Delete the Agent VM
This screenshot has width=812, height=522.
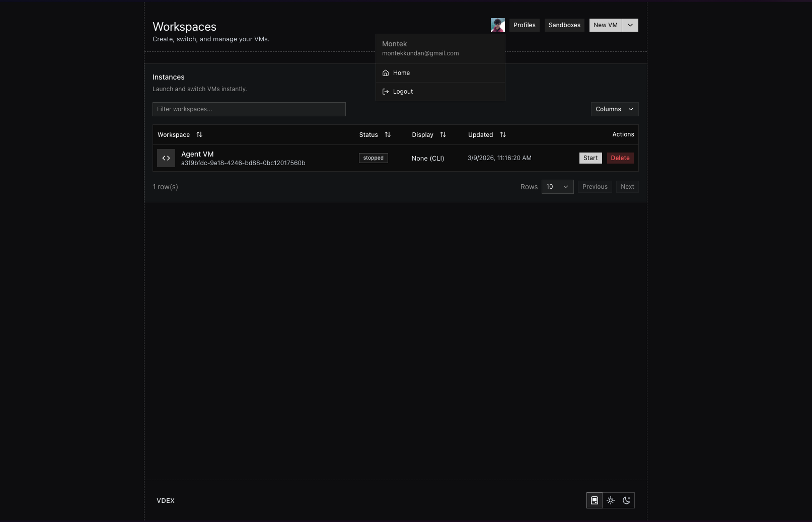click(x=620, y=158)
